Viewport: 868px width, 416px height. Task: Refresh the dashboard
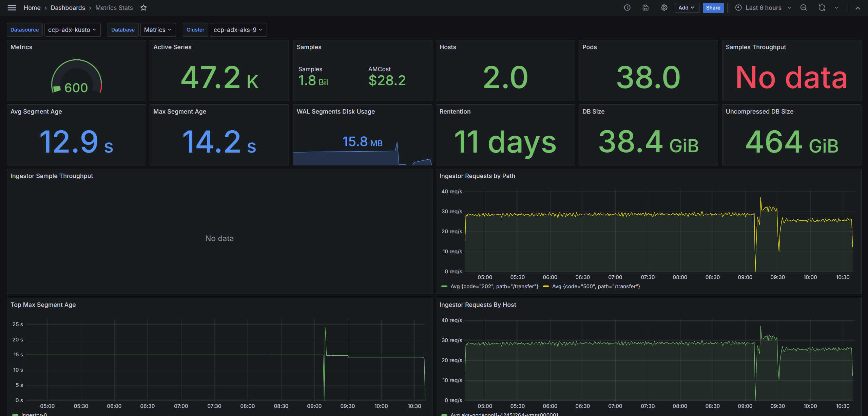pyautogui.click(x=822, y=8)
